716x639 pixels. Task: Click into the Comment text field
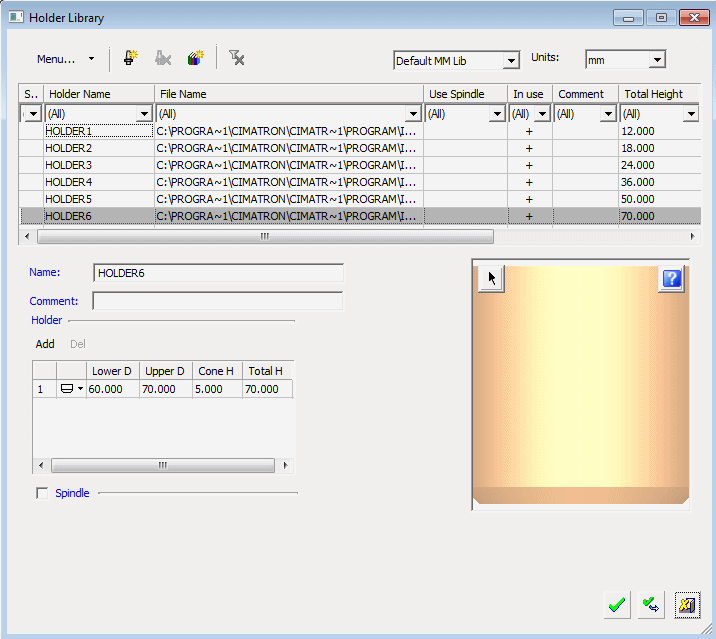pos(217,301)
